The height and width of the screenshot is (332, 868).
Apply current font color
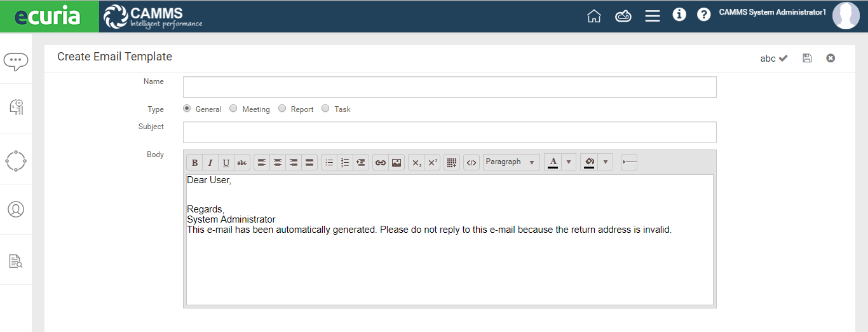[553, 162]
